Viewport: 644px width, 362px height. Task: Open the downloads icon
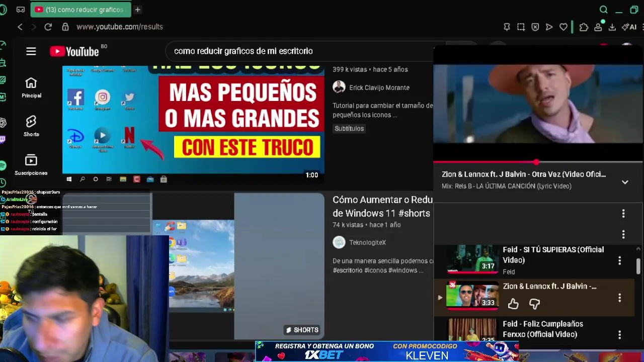tap(612, 27)
